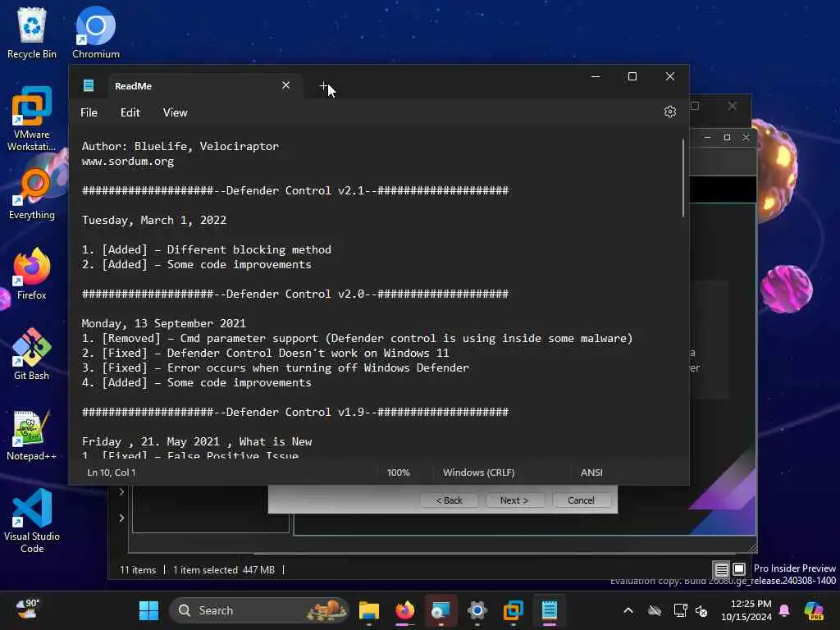
Task: Click Windows (CRLF) line ending indicator
Action: (478, 472)
